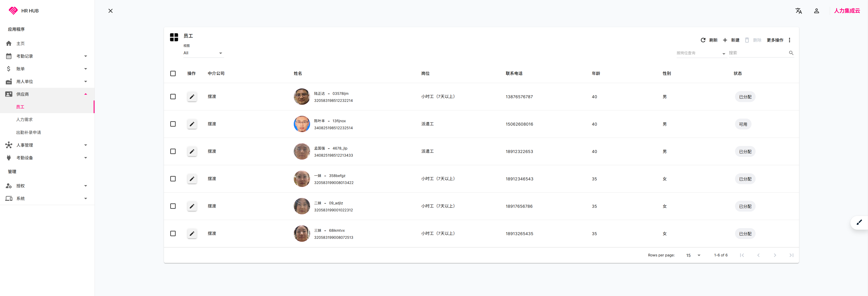The width and height of the screenshot is (868, 296).
Task: Click the 新建 create button
Action: point(731,40)
